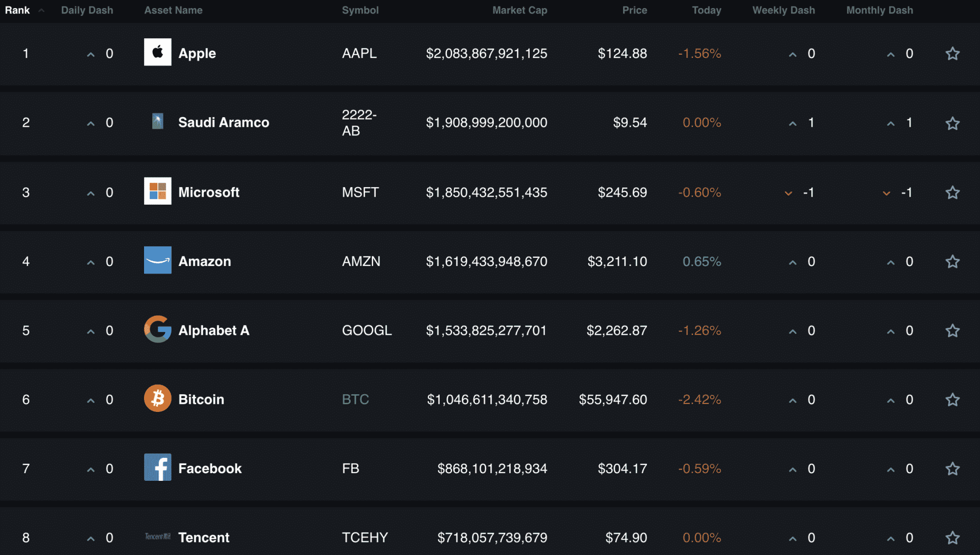Open the Amazon asset name link
This screenshot has width=980, height=555.
point(204,261)
